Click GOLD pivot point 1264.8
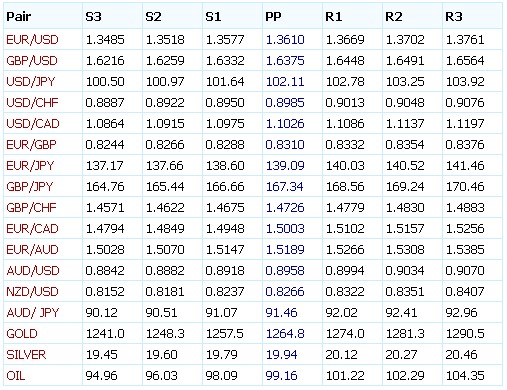This screenshot has width=507, height=390. pos(285,334)
